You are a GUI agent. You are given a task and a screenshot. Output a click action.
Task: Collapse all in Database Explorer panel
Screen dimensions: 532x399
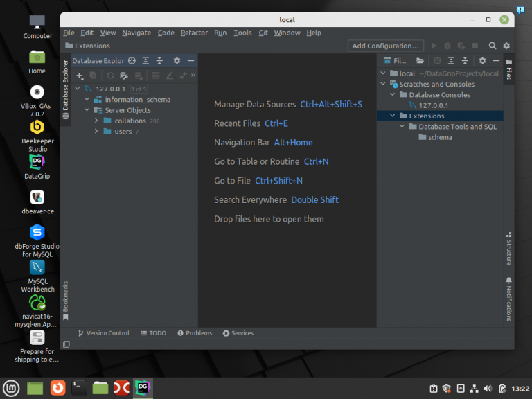(159, 61)
